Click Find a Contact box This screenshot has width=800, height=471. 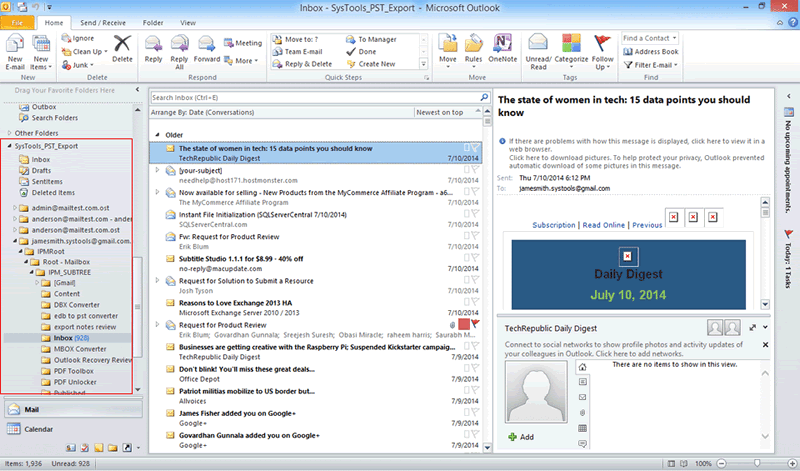tap(650, 38)
